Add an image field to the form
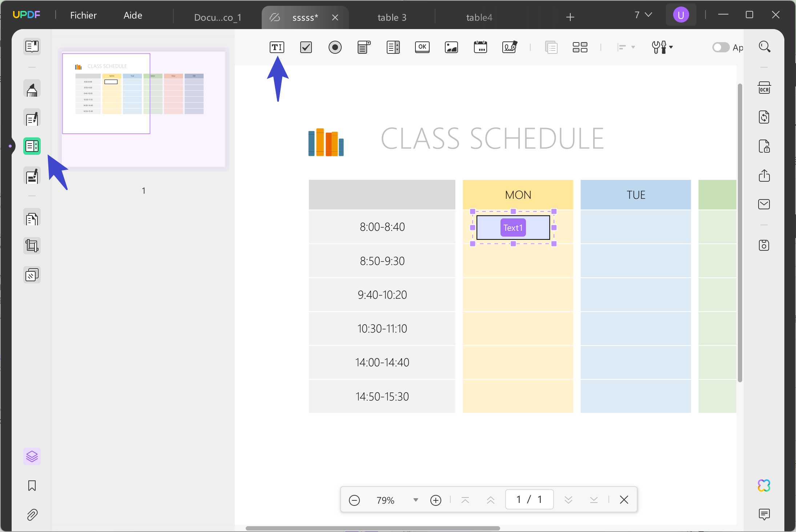Viewport: 796px width, 532px height. coord(451,47)
